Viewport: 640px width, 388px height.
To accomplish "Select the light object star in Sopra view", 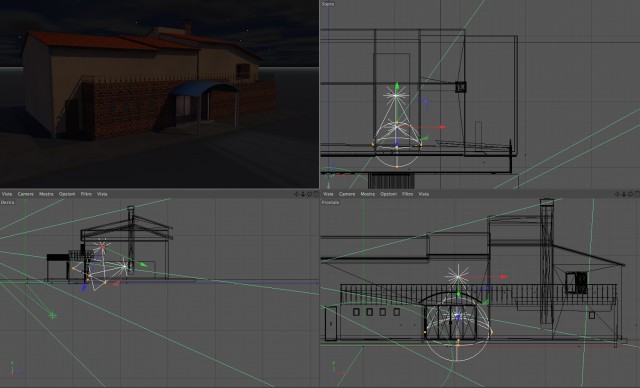I will click(x=396, y=96).
